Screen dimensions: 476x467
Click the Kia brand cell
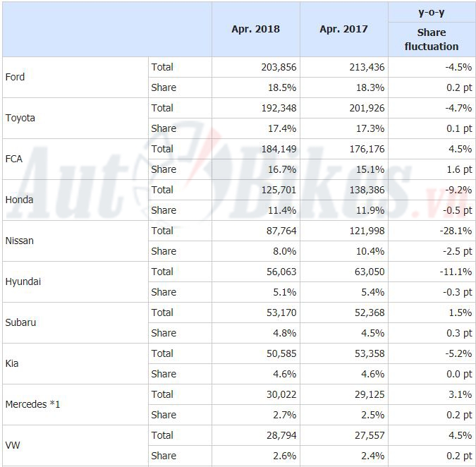[12, 363]
